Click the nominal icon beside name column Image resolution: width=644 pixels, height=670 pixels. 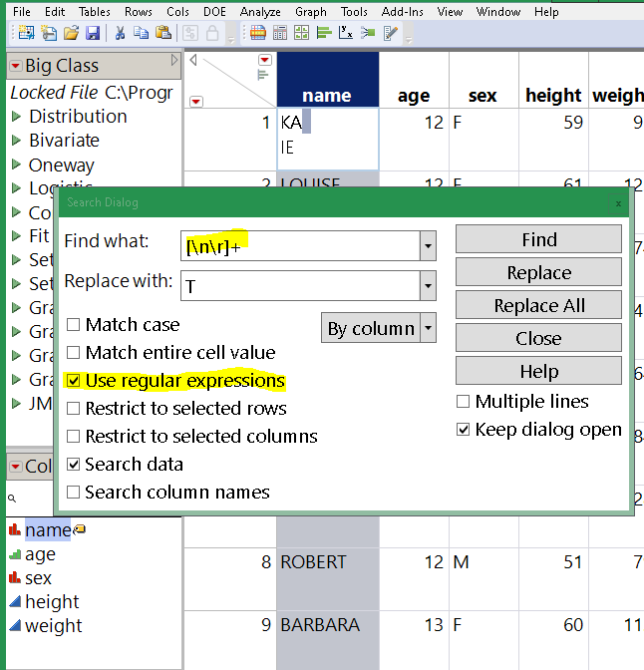[15, 529]
